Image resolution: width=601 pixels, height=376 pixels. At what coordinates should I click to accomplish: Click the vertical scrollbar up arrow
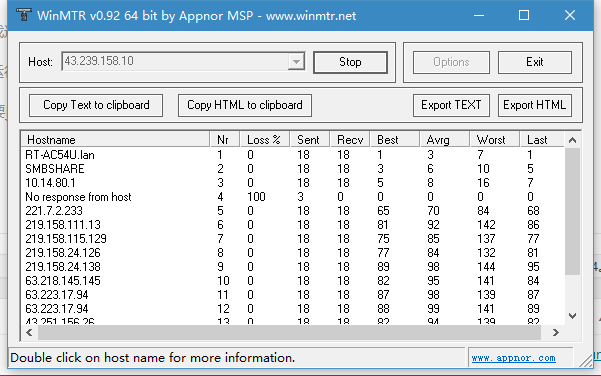[573, 140]
